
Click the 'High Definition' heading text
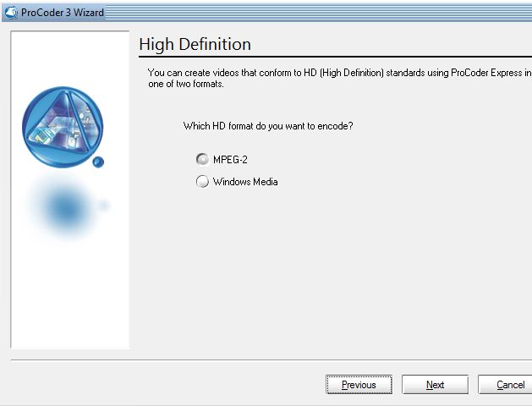tap(195, 45)
